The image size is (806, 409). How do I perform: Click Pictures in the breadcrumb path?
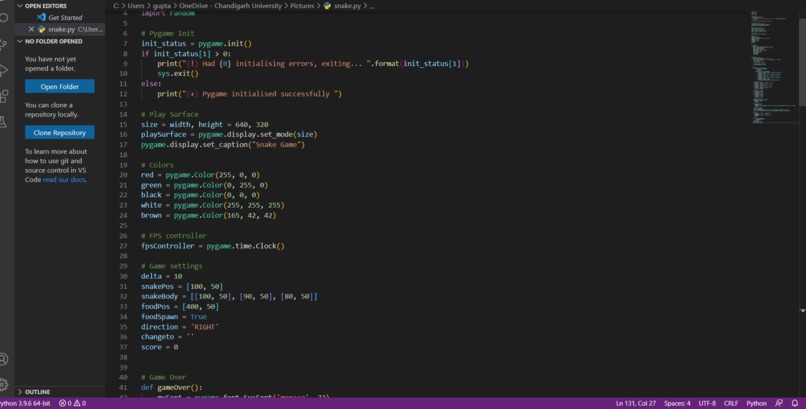click(x=302, y=6)
